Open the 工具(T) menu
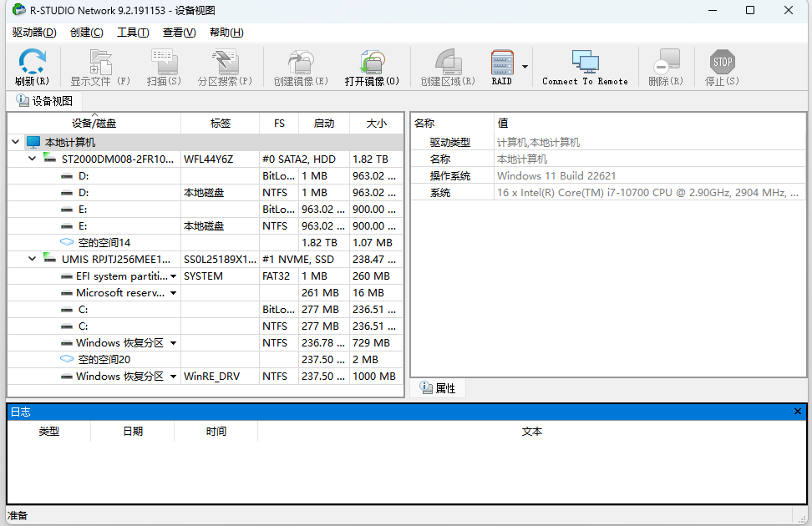Image resolution: width=812 pixels, height=526 pixels. (x=133, y=33)
